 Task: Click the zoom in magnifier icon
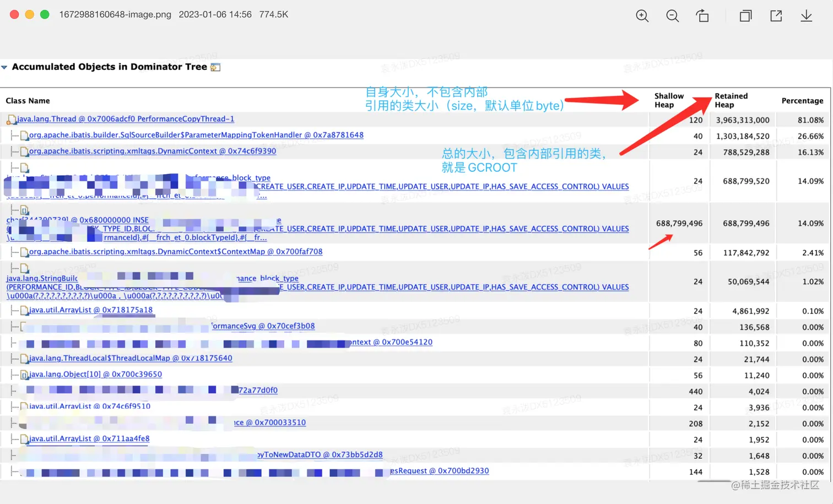(x=642, y=16)
